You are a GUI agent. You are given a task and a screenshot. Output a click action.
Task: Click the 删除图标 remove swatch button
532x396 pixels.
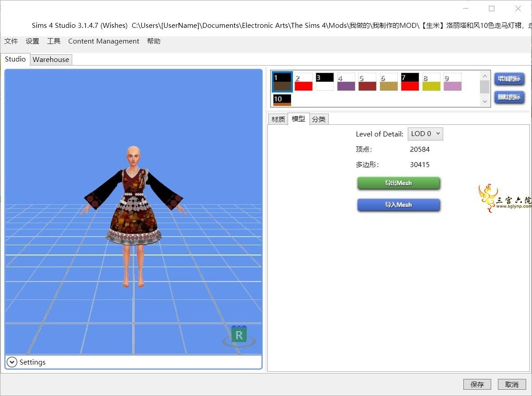pyautogui.click(x=509, y=97)
